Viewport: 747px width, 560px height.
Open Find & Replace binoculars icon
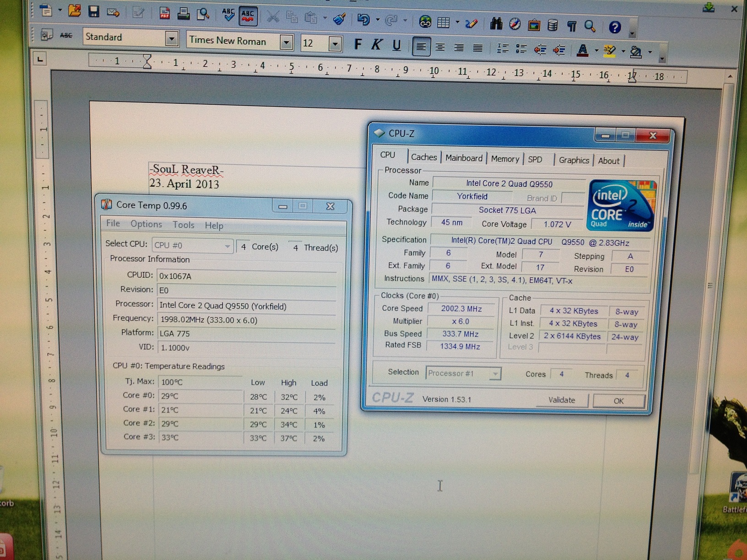click(x=496, y=24)
